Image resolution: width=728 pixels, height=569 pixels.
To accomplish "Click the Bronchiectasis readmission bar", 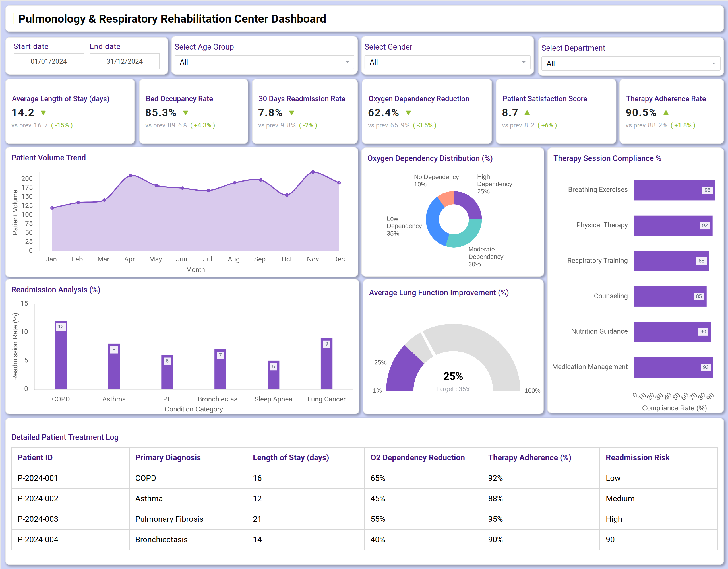I will point(220,369).
